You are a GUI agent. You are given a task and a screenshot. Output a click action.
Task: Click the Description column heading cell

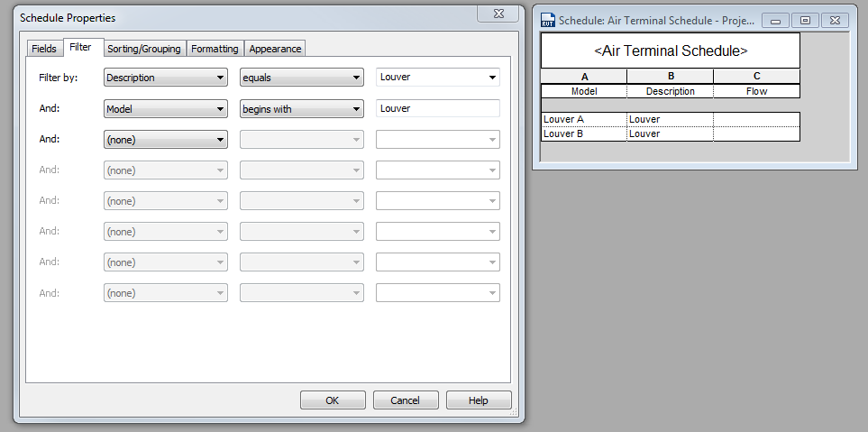click(x=671, y=91)
